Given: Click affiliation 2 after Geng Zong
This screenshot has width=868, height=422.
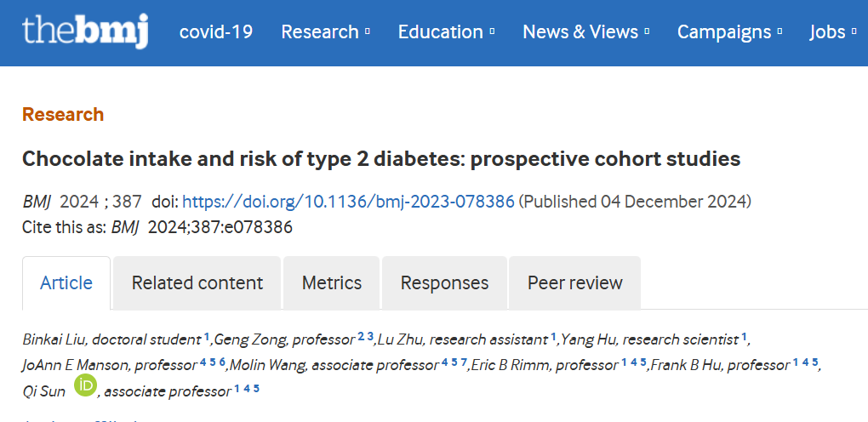Looking at the screenshot, I should (361, 336).
